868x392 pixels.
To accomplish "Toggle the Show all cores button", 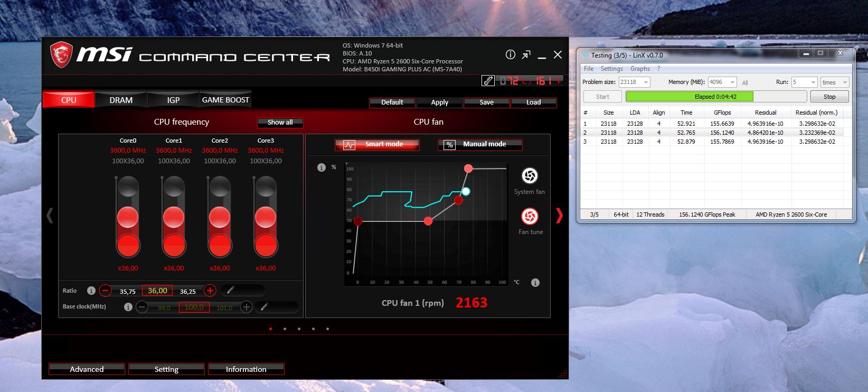I will [280, 123].
